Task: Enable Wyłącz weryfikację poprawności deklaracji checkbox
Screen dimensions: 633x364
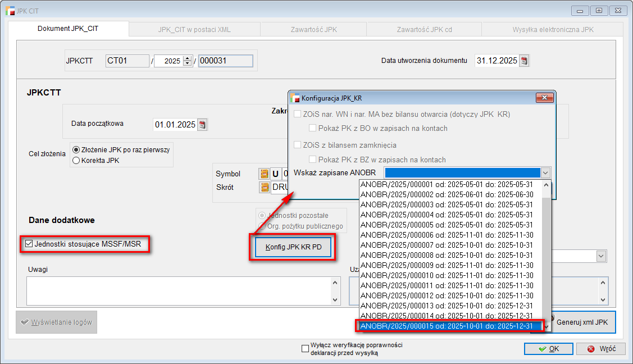Action: (x=305, y=349)
